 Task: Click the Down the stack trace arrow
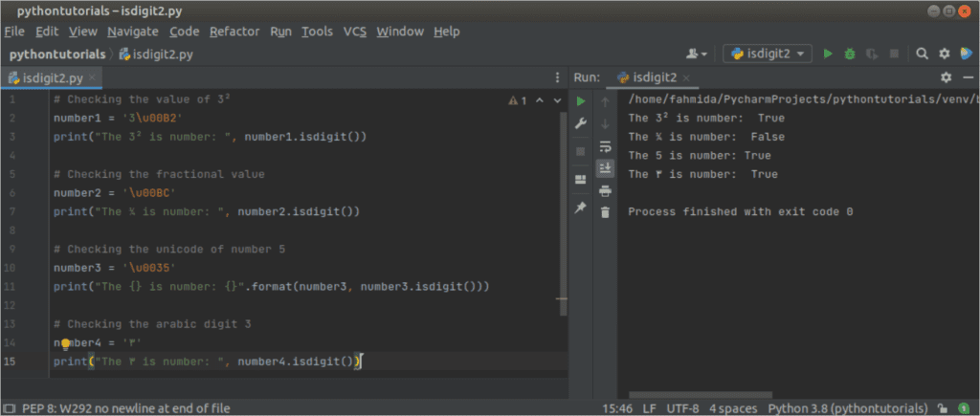point(605,123)
